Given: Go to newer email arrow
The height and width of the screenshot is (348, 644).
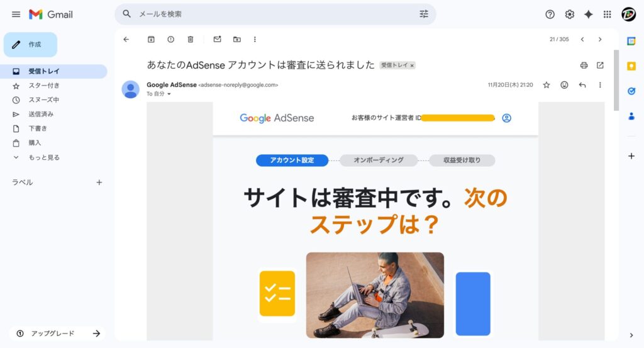Looking at the screenshot, I should pos(582,40).
